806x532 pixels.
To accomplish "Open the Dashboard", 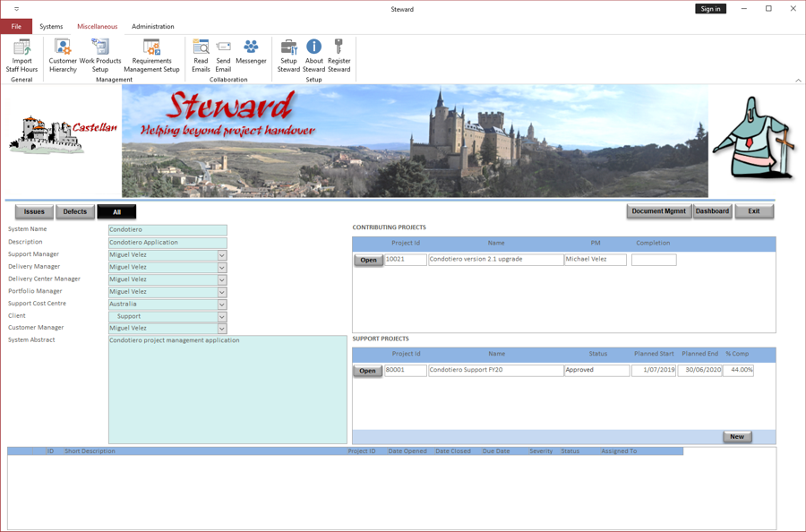I will pyautogui.click(x=713, y=211).
